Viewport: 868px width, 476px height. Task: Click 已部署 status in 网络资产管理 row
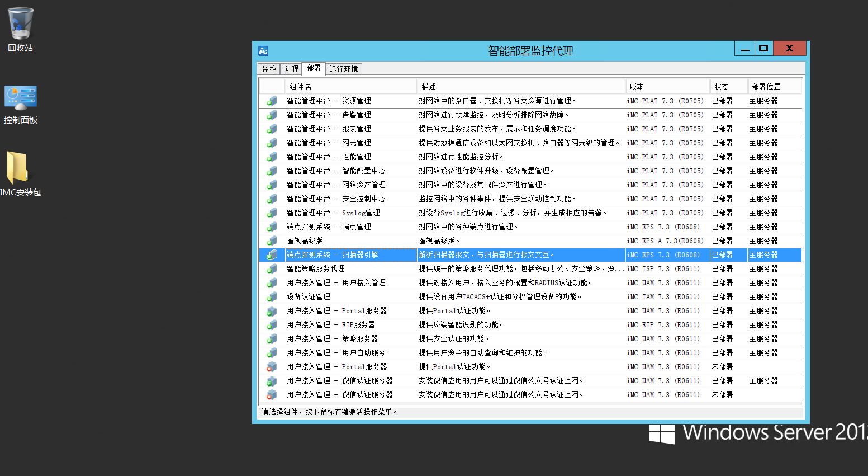point(722,185)
